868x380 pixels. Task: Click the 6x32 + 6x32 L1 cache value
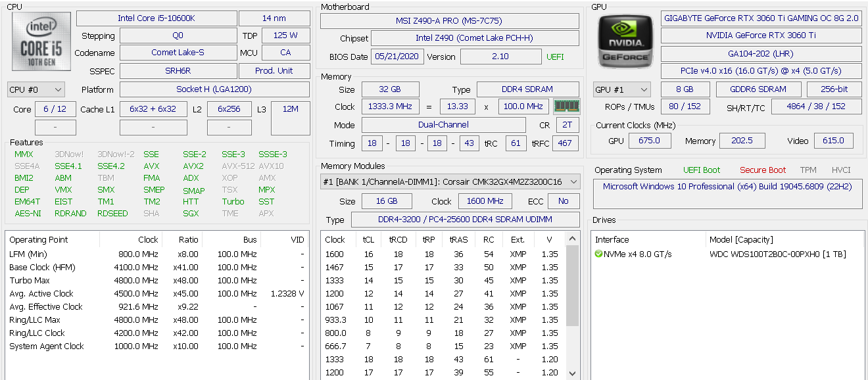click(x=153, y=109)
